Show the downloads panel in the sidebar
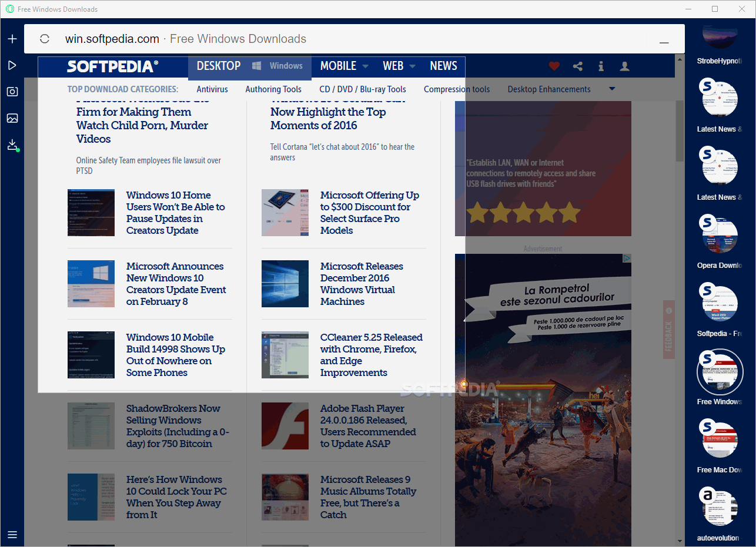This screenshot has height=547, width=756. [x=12, y=145]
